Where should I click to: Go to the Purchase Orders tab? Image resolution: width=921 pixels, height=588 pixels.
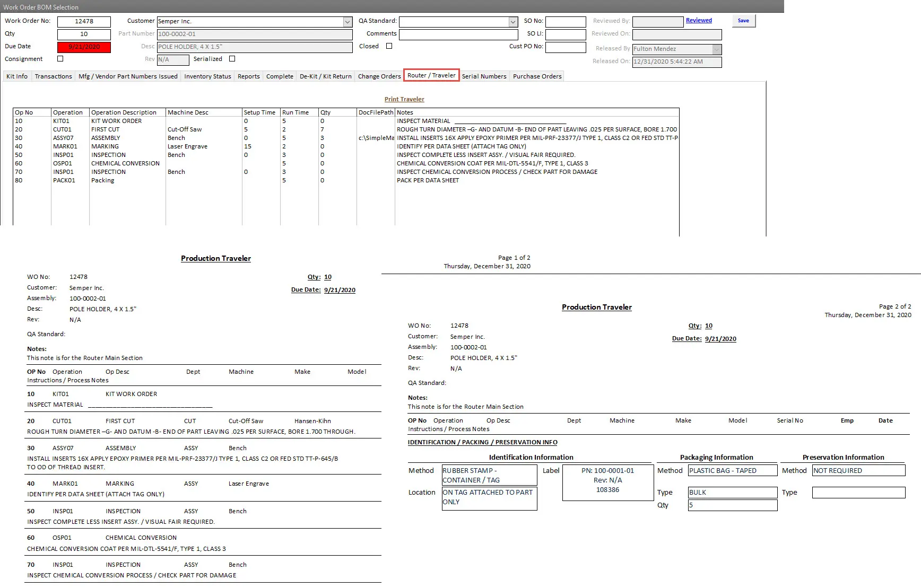[537, 76]
